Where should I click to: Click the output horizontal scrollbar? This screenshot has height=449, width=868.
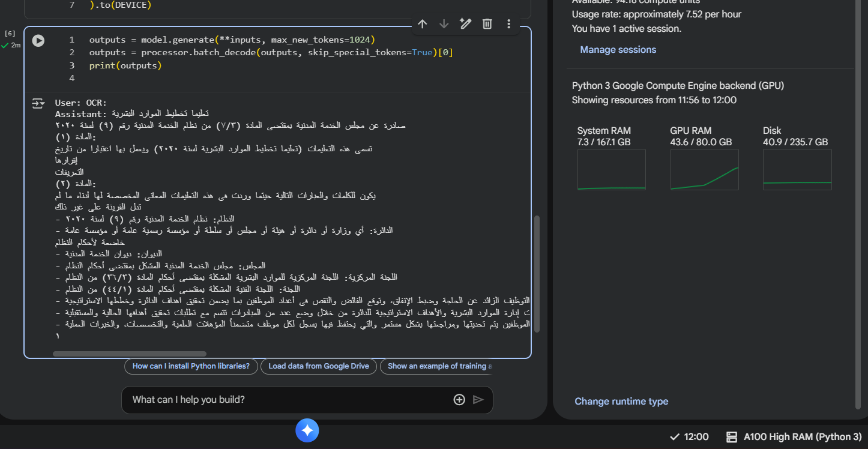tap(129, 354)
